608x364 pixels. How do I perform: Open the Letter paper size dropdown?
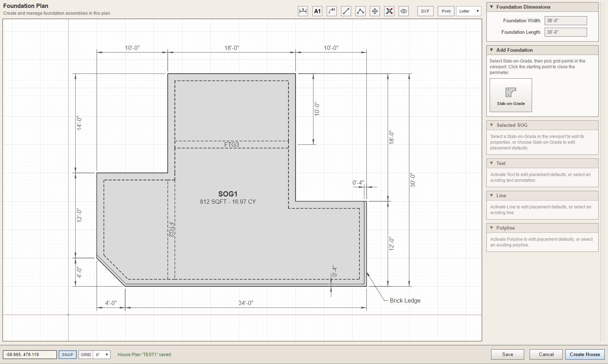[x=469, y=11]
